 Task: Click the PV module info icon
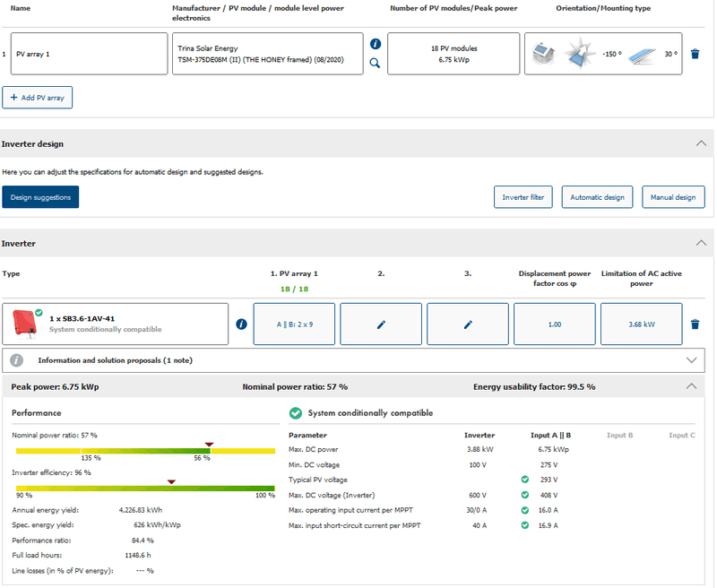(376, 44)
